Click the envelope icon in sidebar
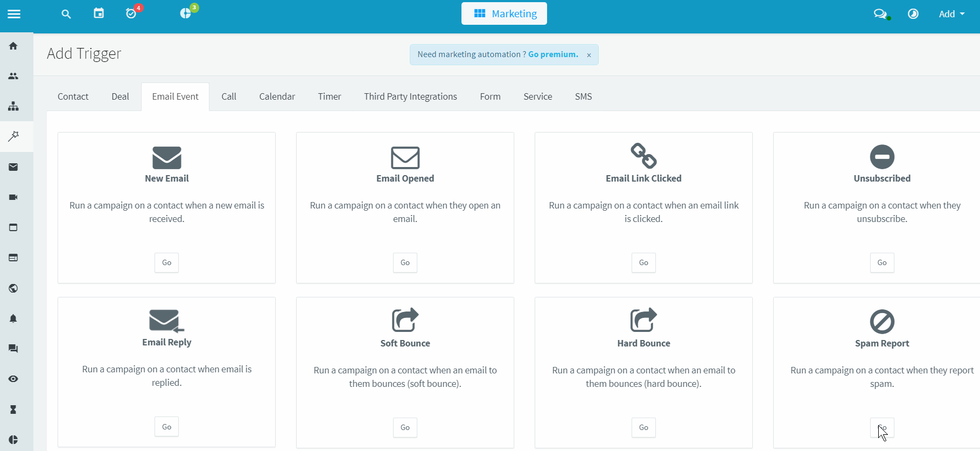The image size is (980, 451). (x=13, y=167)
